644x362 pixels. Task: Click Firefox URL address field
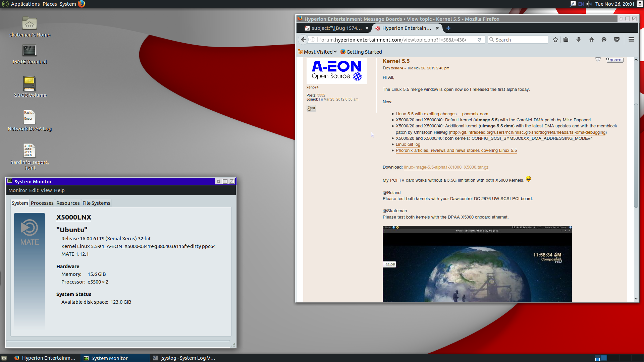(392, 40)
